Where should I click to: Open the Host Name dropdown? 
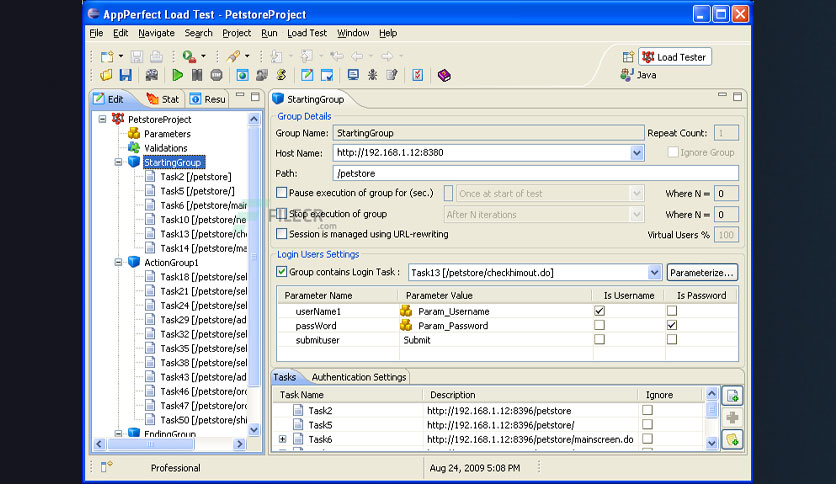point(637,153)
